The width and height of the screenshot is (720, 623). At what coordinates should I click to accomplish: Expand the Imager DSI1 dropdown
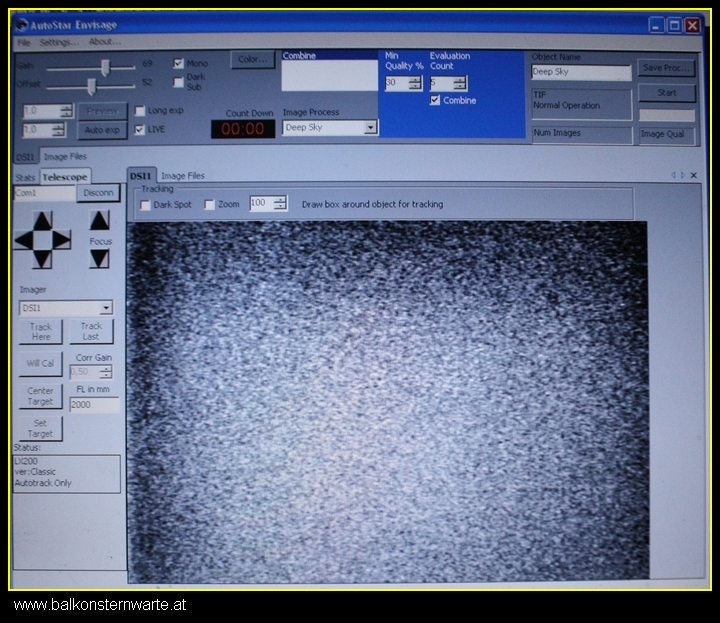coord(106,308)
